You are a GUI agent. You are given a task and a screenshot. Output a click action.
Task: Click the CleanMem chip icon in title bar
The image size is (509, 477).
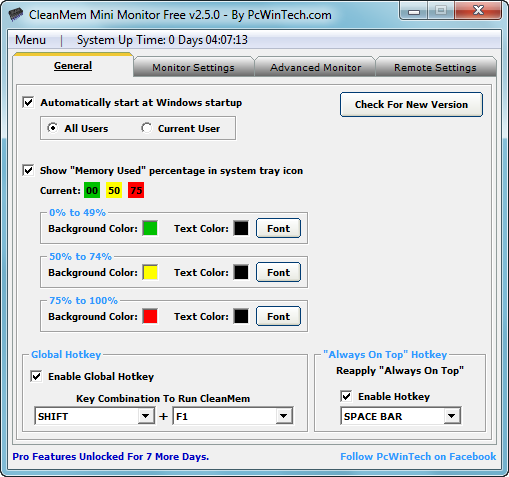click(x=15, y=14)
